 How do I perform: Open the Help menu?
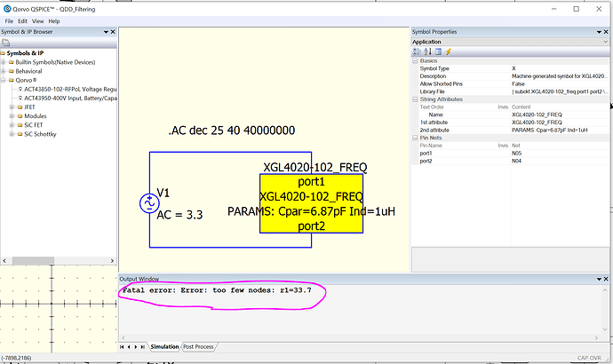(54, 21)
